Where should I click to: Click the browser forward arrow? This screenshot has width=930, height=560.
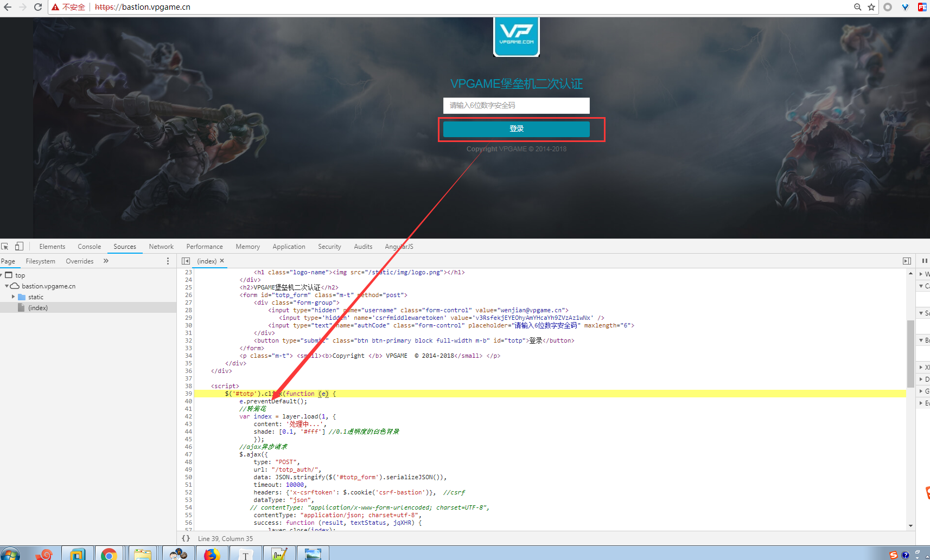pos(23,7)
